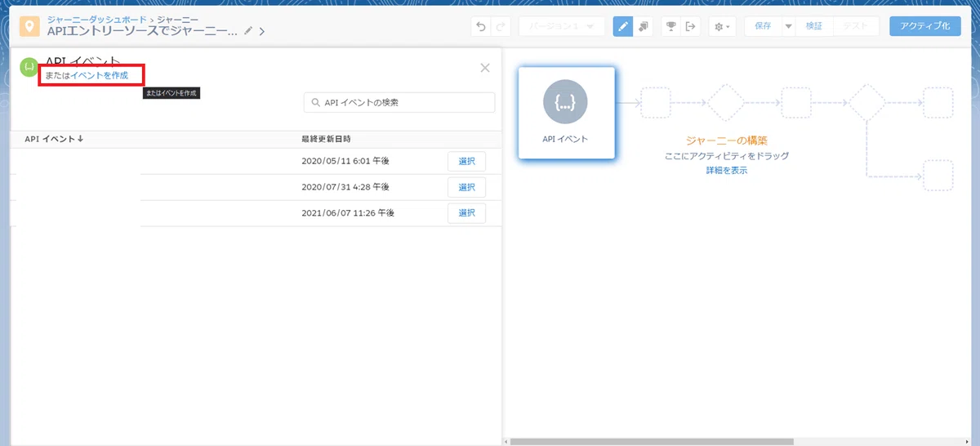Open the ジャーニーダッシュボード breadcrumb link
The width and height of the screenshot is (980, 446).
[97, 18]
